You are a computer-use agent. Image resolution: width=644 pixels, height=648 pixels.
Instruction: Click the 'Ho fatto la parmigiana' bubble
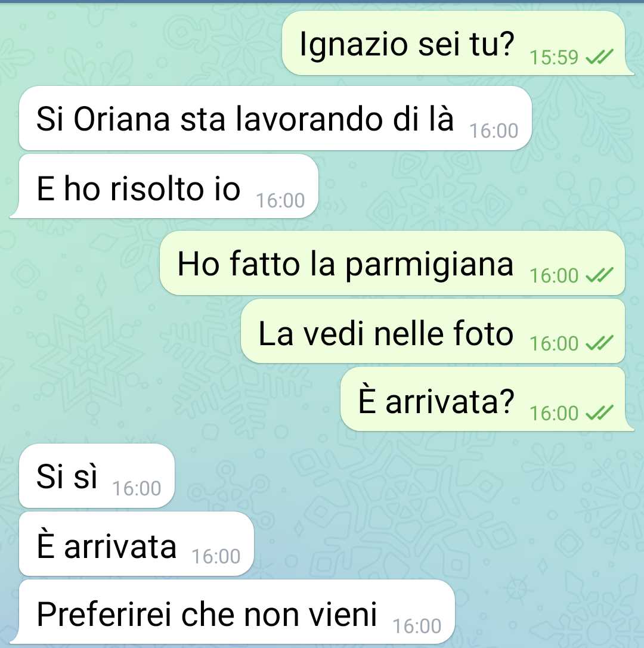[x=392, y=263]
